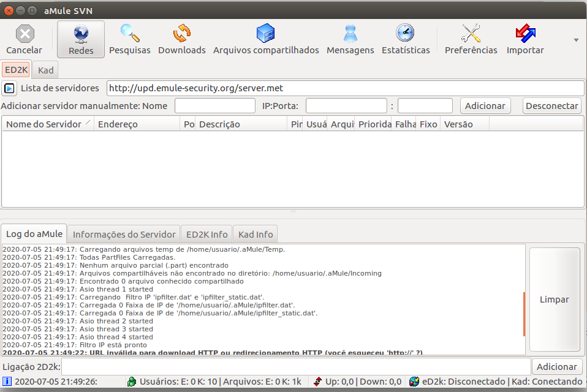The width and height of the screenshot is (587, 392).
Task: Open the Informações do Servidor tab
Action: [124, 235]
